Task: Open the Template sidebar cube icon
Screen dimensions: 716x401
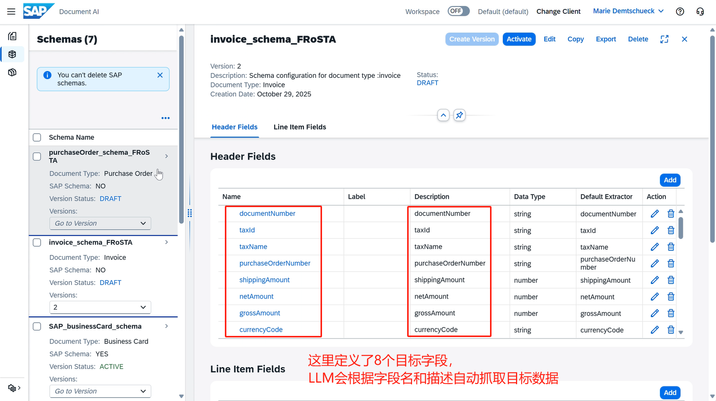Action: click(x=12, y=72)
